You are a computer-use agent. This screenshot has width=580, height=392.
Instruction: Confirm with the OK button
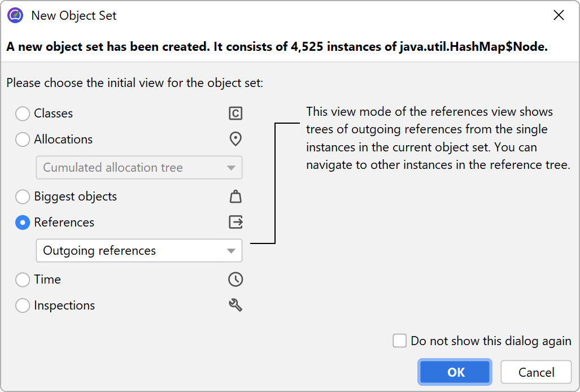(x=455, y=372)
